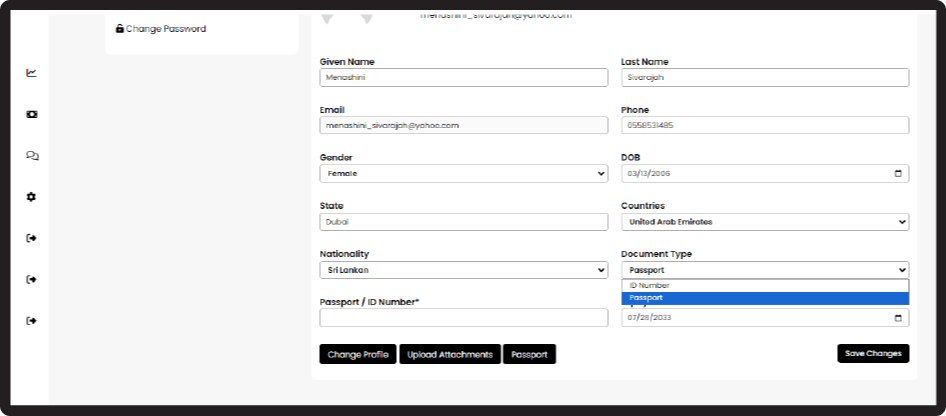Viewport: 946px width, 416px height.
Task: Expand the Countries dropdown
Action: tap(764, 222)
